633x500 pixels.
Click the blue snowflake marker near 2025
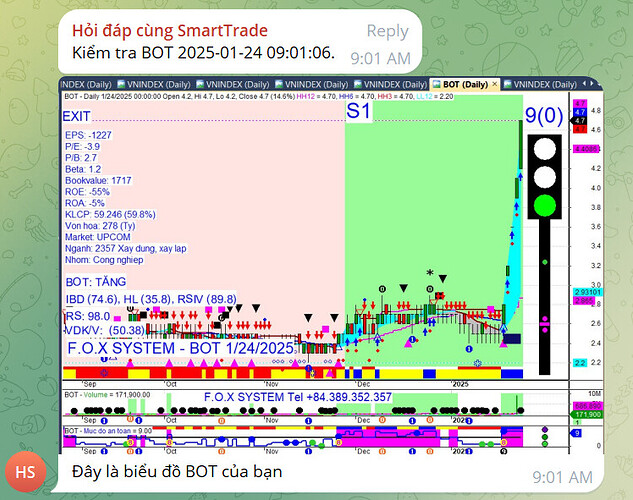click(477, 363)
